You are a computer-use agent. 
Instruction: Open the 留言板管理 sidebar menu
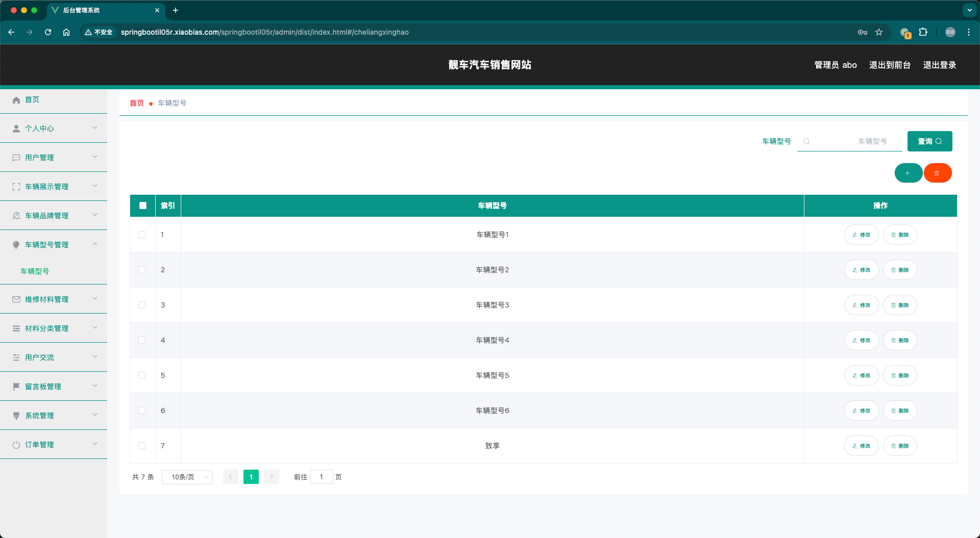point(54,387)
